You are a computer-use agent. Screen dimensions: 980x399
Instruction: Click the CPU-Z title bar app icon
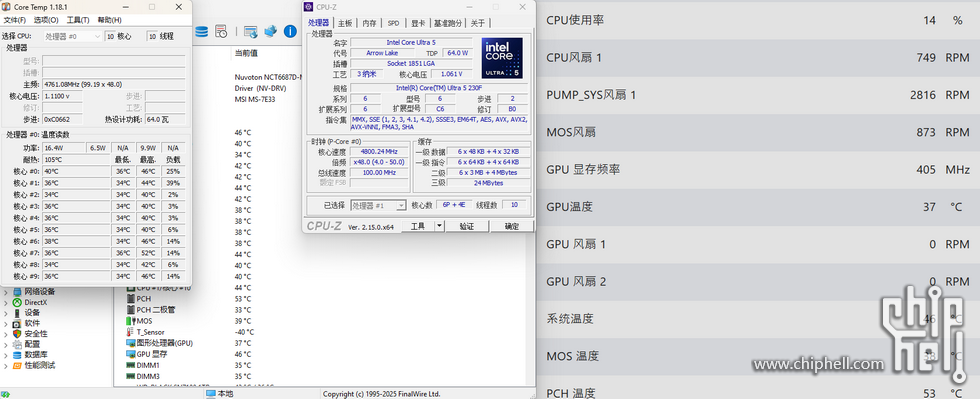308,7
